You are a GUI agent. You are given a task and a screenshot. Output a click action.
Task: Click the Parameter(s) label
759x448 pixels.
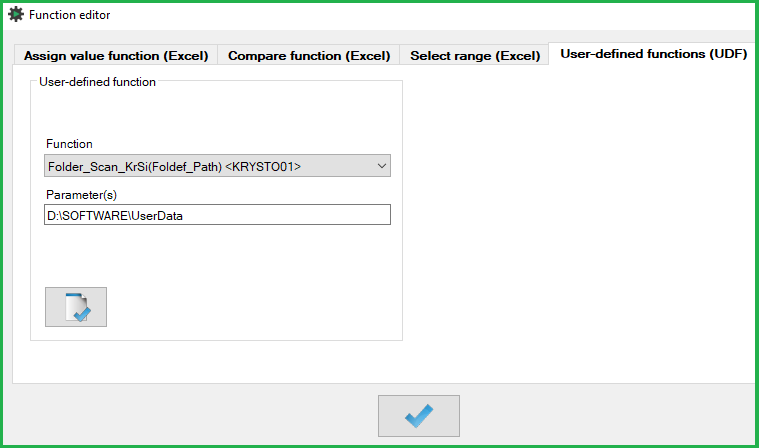pyautogui.click(x=81, y=195)
